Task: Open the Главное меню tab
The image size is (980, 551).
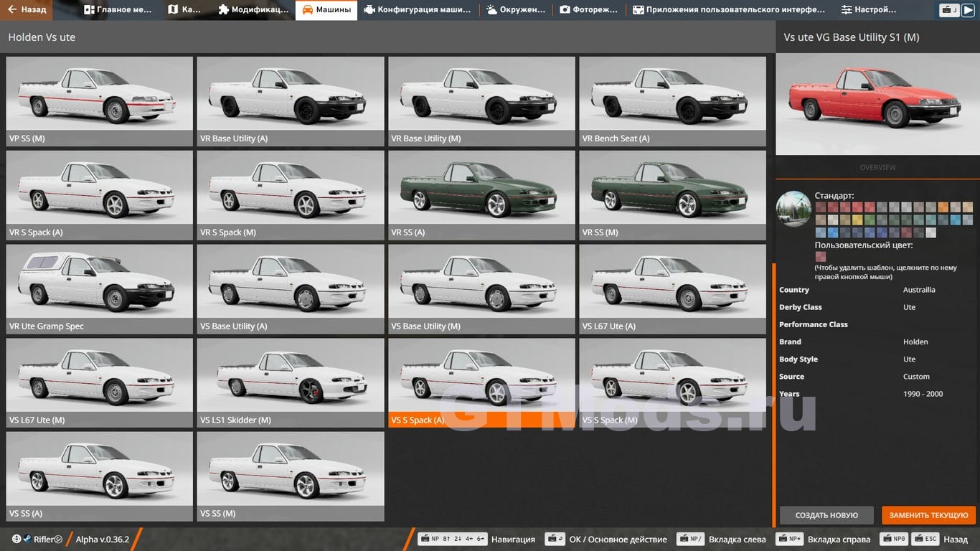Action: pyautogui.click(x=118, y=10)
